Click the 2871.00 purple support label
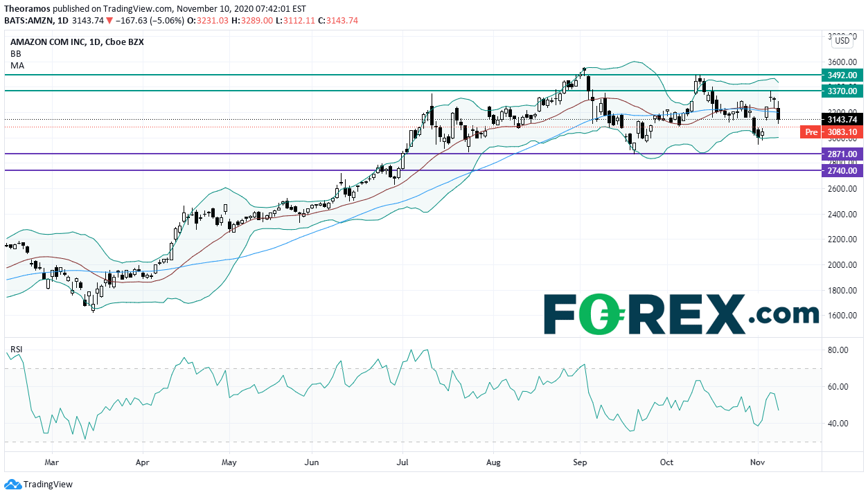Viewport: 868px width, 497px height. pyautogui.click(x=840, y=154)
